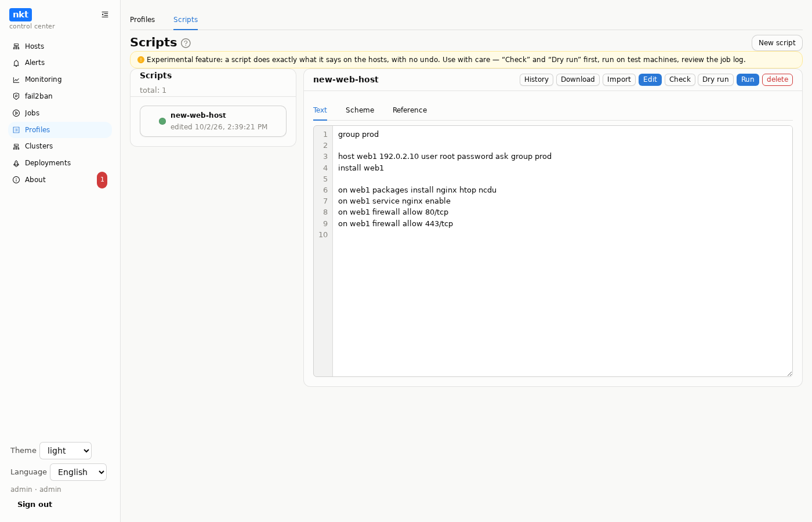The height and width of the screenshot is (522, 812).
Task: Go to Monitoring in the sidebar
Action: [x=60, y=79]
